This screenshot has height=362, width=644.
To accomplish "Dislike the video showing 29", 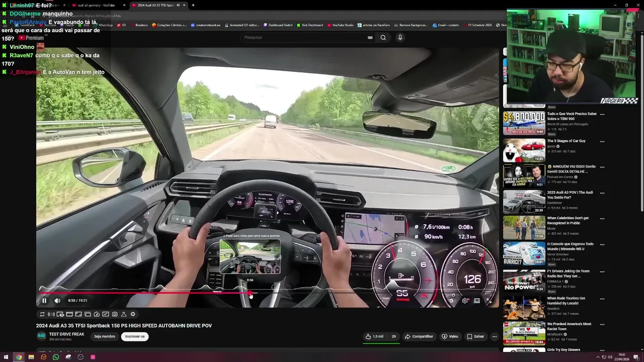I will pos(393,336).
